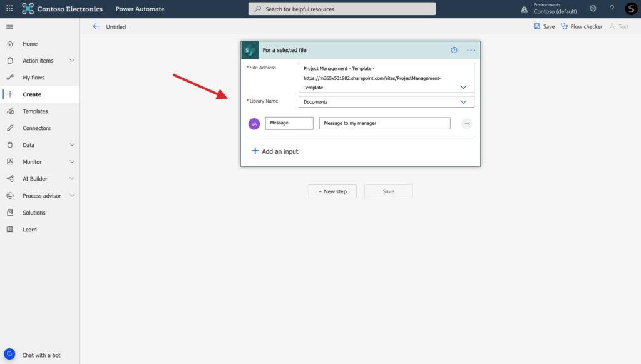This screenshot has height=364, width=641.
Task: Open the Library Name dropdown arrow
Action: point(463,102)
